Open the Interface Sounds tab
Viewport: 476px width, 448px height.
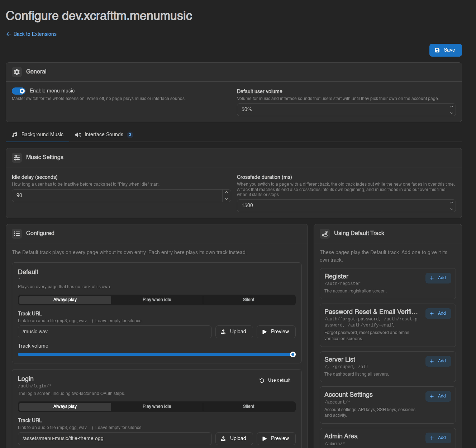click(x=104, y=135)
